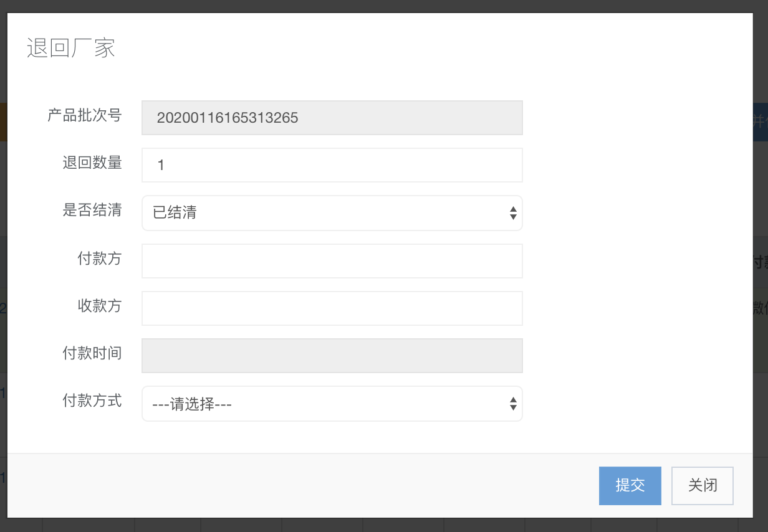Click the 产品批次号 field with number 20200116165313265
Screen dimensions: 768x532
point(332,118)
